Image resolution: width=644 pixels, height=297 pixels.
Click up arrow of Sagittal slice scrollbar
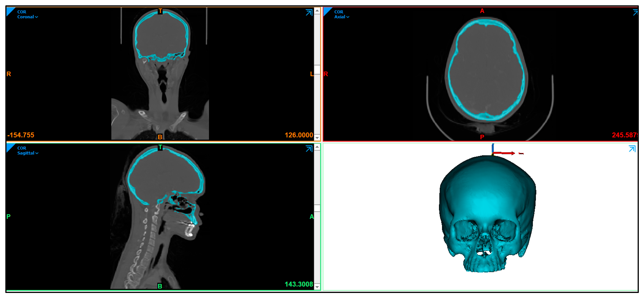tap(317, 147)
